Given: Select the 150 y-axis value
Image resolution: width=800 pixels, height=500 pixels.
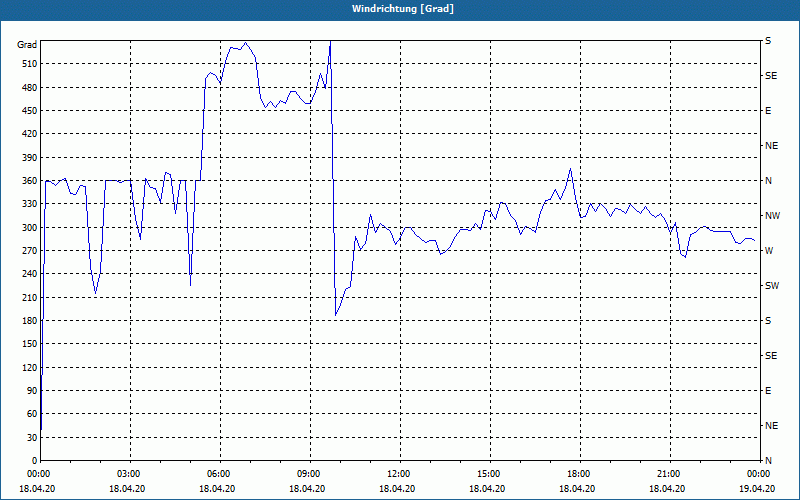Looking at the screenshot, I should point(30,344).
